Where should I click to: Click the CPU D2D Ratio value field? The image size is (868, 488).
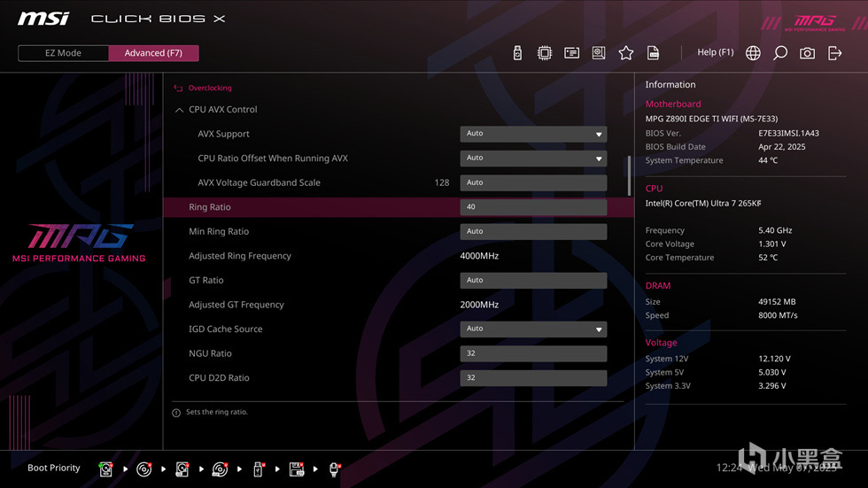533,378
